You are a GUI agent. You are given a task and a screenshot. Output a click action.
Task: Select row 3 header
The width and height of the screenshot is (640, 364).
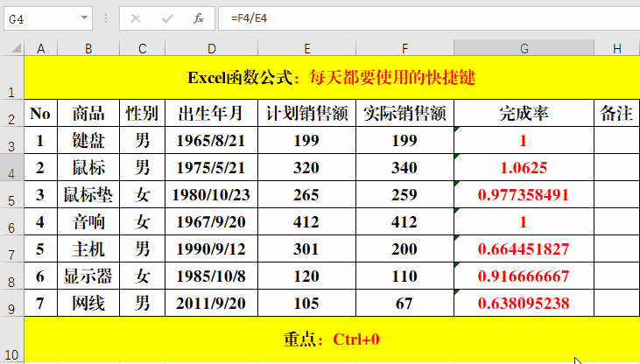12,140
